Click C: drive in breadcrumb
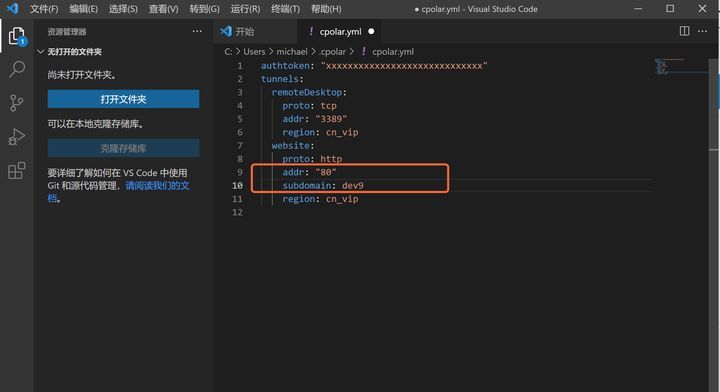720x392 pixels. 228,51
